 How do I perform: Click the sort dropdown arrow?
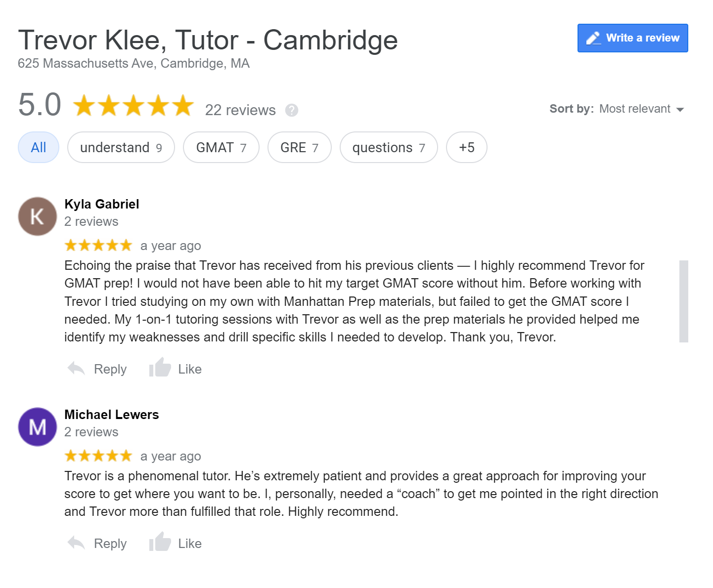(x=680, y=110)
